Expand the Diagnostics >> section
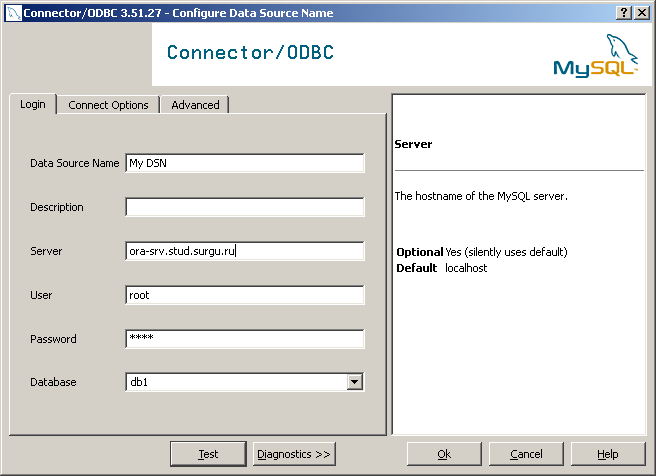Image resolution: width=656 pixels, height=476 pixels. click(x=294, y=454)
